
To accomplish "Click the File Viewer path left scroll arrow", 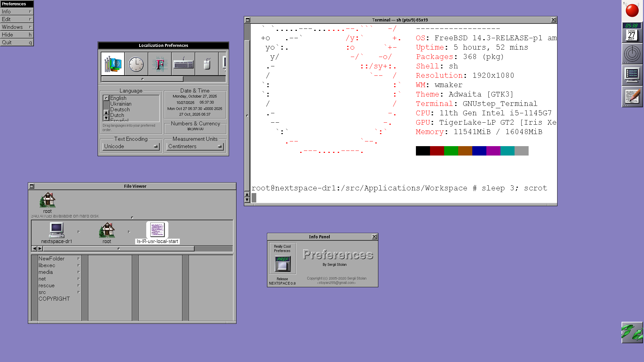I will pos(34,248).
